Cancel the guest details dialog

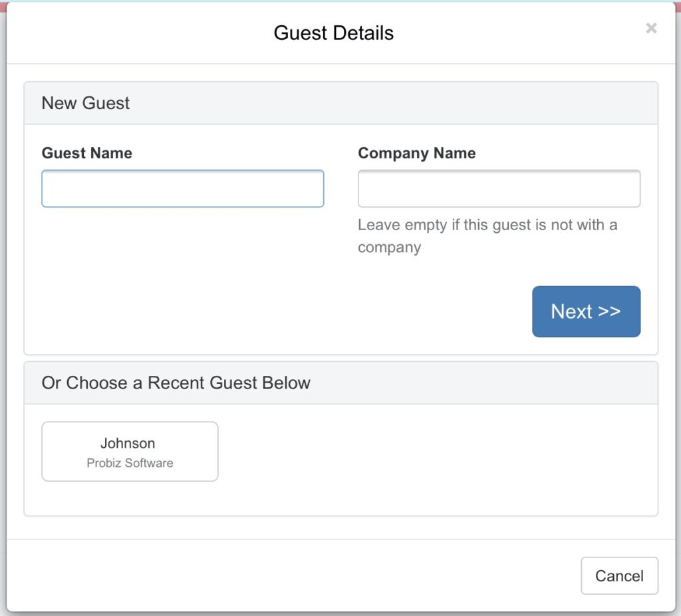(x=619, y=575)
